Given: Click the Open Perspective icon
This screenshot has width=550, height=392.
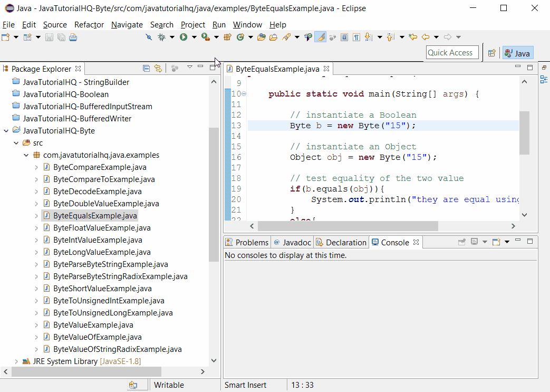Looking at the screenshot, I should click(x=492, y=53).
